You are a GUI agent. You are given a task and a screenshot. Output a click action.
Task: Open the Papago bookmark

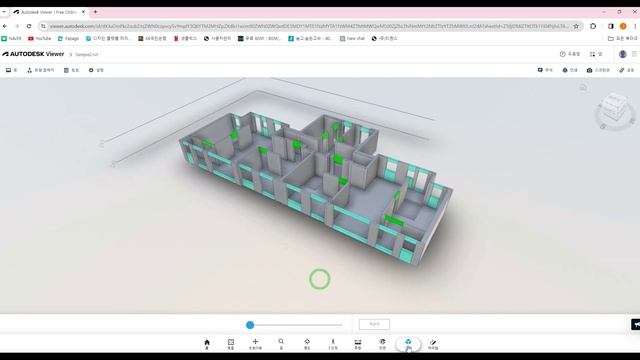[x=68, y=38]
